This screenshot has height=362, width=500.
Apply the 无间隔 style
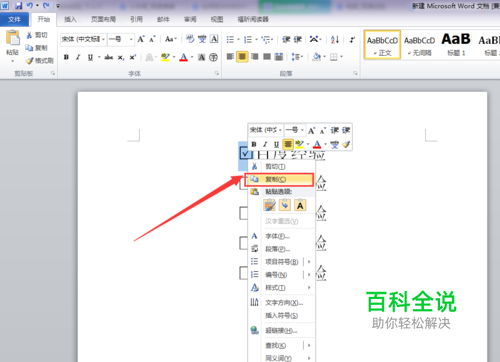[420, 45]
